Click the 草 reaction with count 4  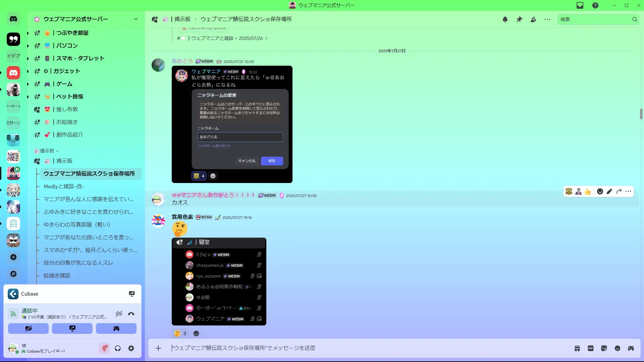point(199,176)
